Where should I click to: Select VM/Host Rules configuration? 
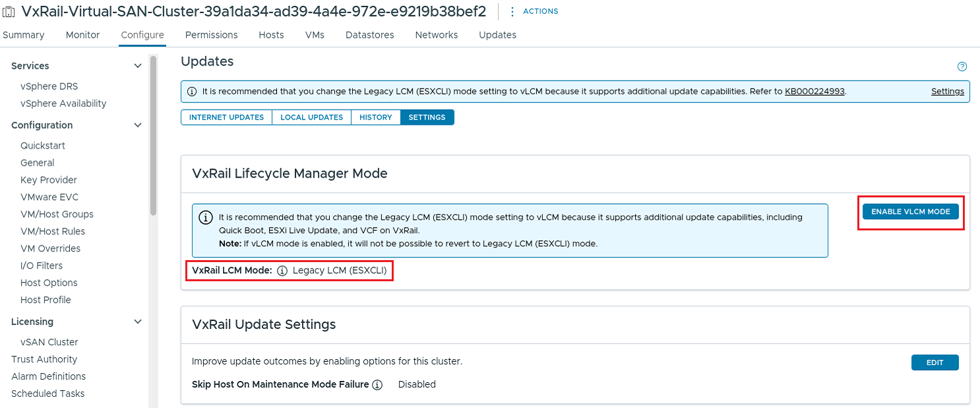coord(51,231)
